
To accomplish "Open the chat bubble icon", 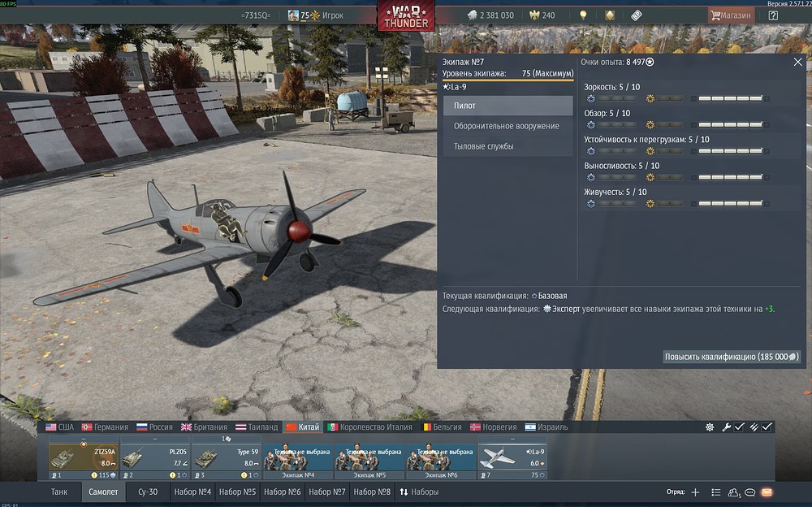I will [749, 492].
